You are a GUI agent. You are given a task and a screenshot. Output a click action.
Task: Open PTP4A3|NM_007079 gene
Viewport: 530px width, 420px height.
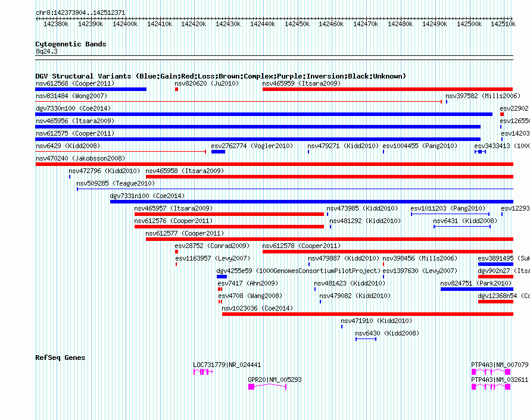(500, 365)
